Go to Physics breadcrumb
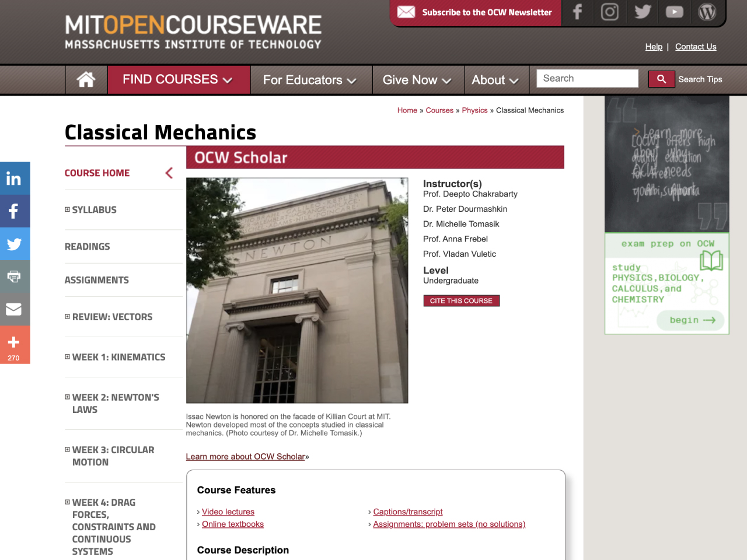 coord(474,110)
